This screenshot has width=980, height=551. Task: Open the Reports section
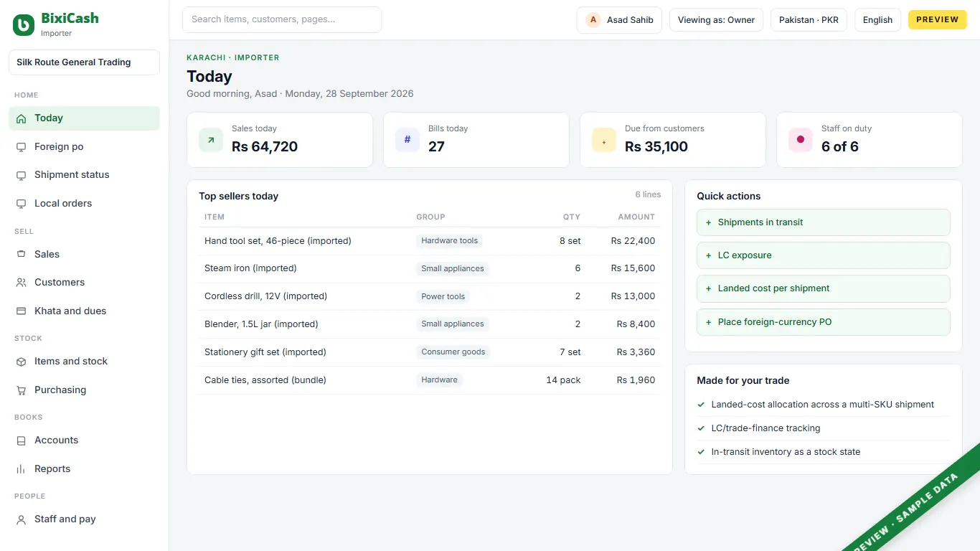(x=84, y=469)
